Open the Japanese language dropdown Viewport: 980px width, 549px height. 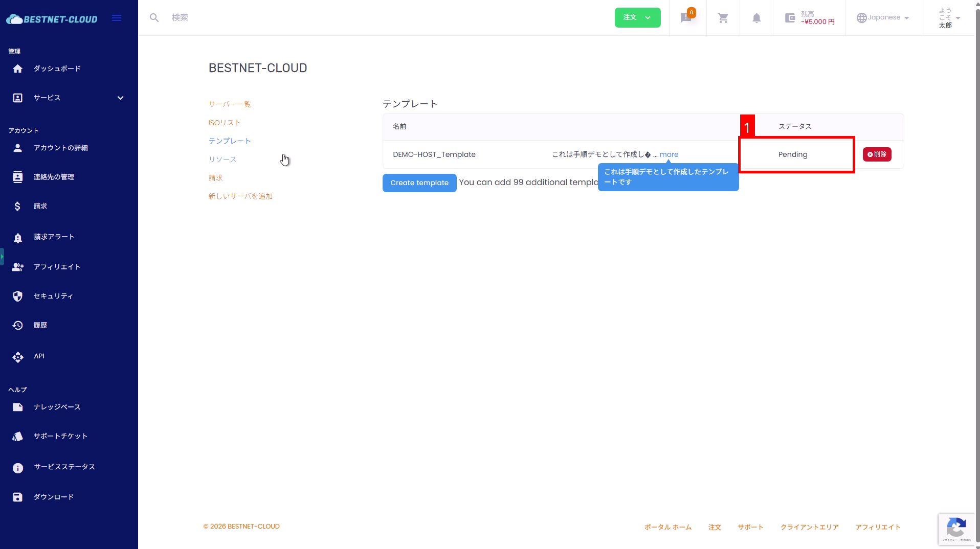tap(883, 17)
